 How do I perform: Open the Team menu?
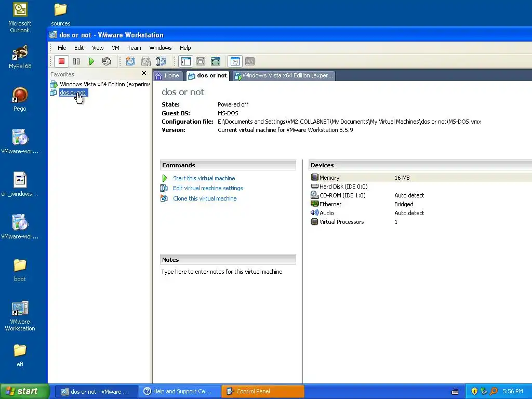pos(134,48)
